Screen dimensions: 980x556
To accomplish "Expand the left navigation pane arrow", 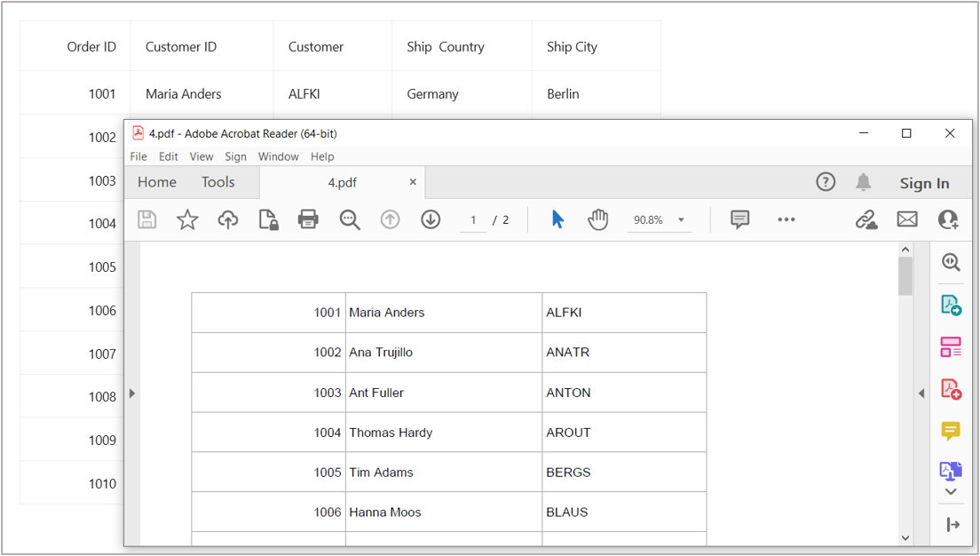I will (132, 393).
